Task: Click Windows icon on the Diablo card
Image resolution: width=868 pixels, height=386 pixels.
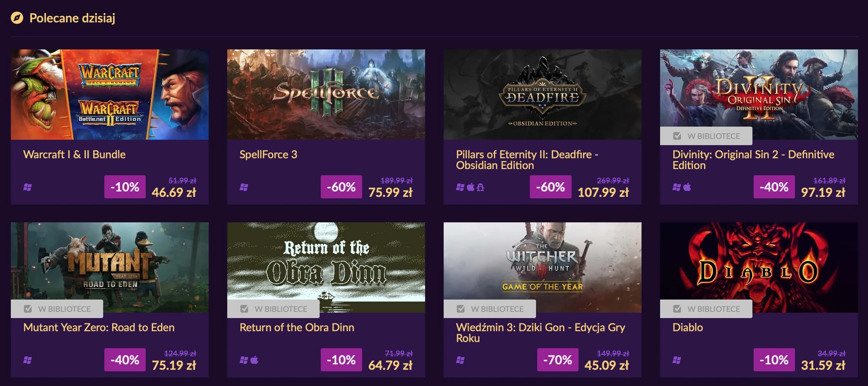Action: click(677, 360)
